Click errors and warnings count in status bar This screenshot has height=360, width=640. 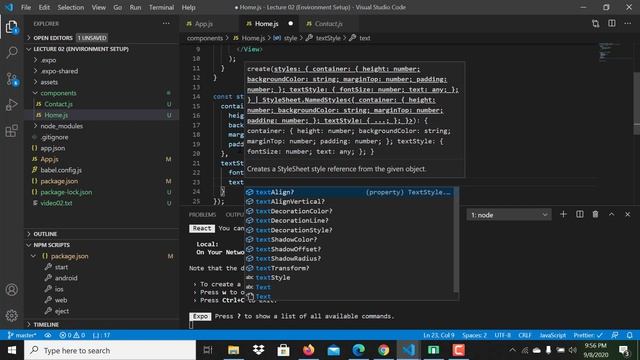[72, 335]
